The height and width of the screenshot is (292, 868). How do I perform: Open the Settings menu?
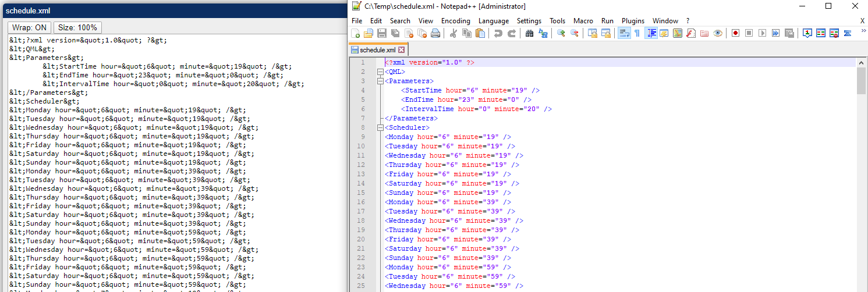click(x=529, y=20)
